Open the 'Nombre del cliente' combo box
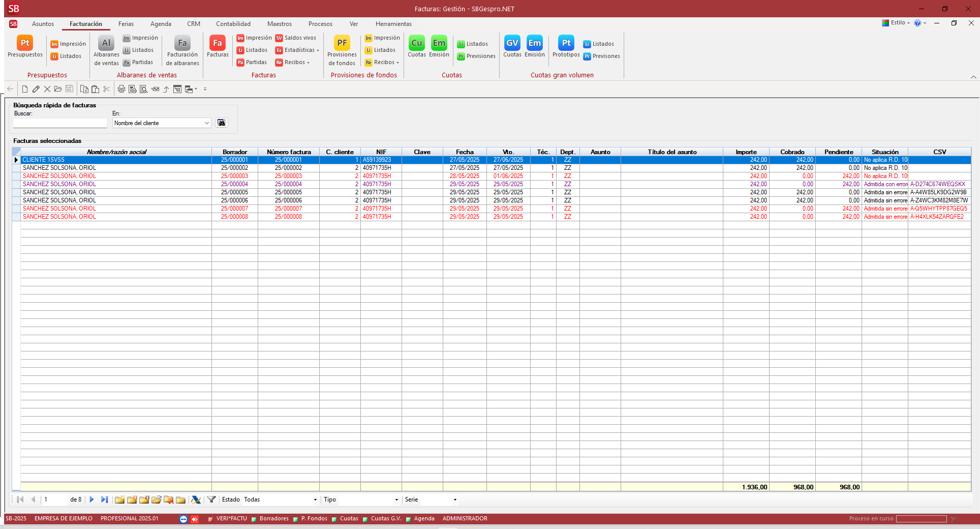 [206, 123]
